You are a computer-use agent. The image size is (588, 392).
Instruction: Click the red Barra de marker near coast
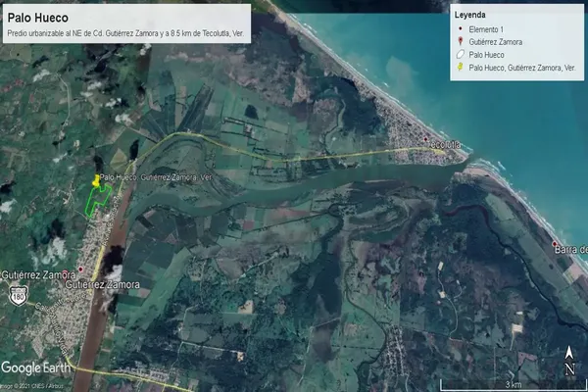(x=555, y=243)
